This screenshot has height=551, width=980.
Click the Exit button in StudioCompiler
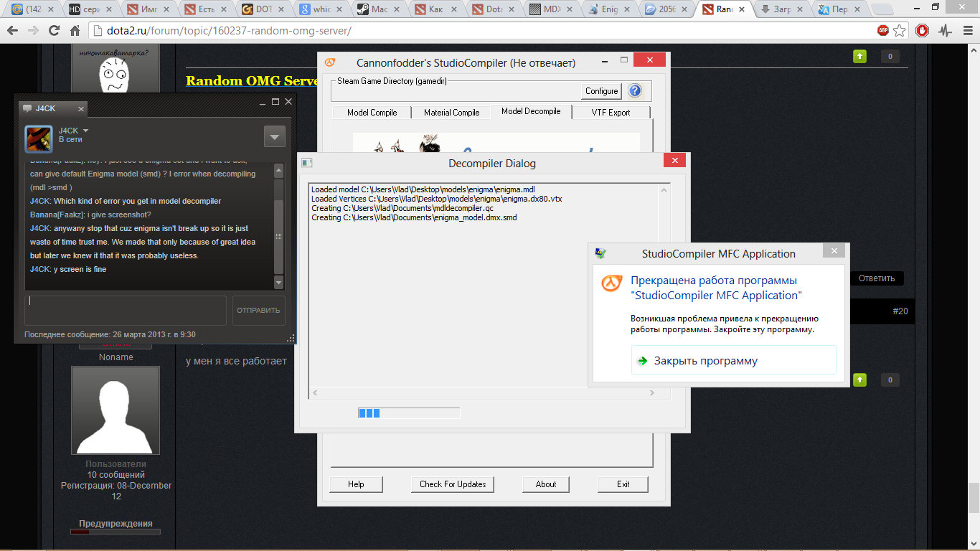pos(623,484)
